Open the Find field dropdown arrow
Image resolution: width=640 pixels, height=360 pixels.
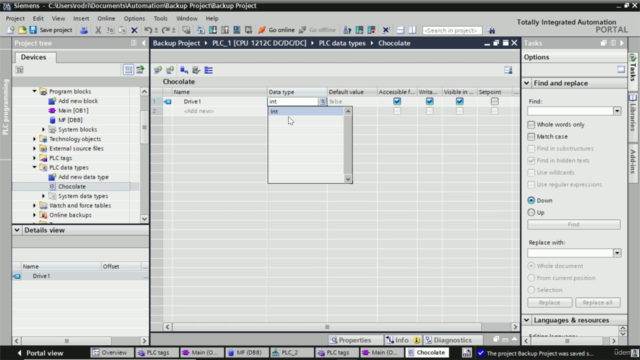pos(617,111)
